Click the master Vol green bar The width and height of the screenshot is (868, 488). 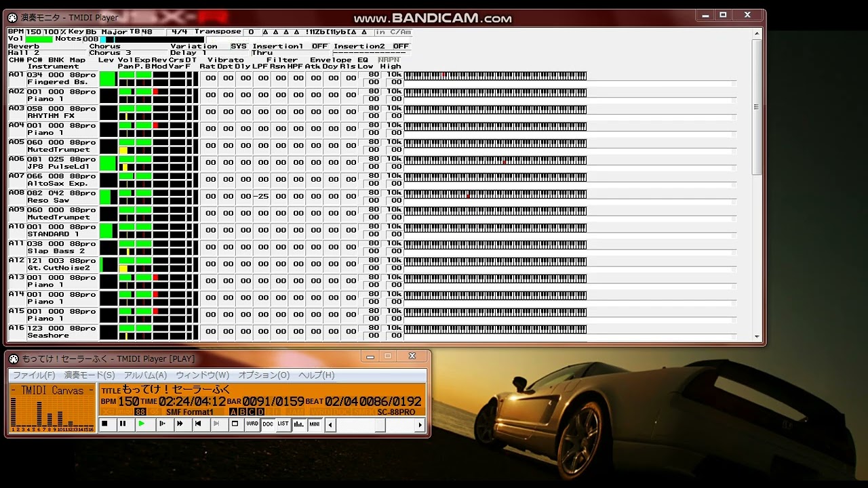pos(39,39)
